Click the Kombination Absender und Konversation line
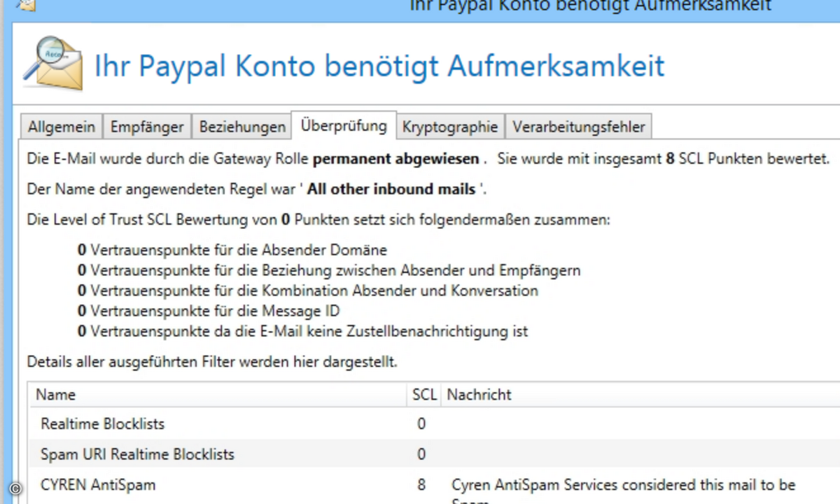This screenshot has width=840, height=504. 308,290
